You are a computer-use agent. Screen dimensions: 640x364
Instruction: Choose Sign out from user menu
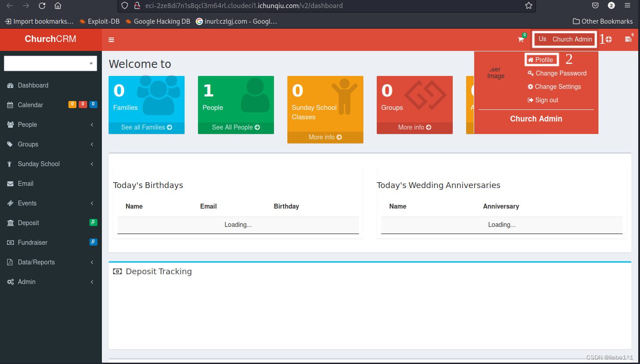[543, 100]
